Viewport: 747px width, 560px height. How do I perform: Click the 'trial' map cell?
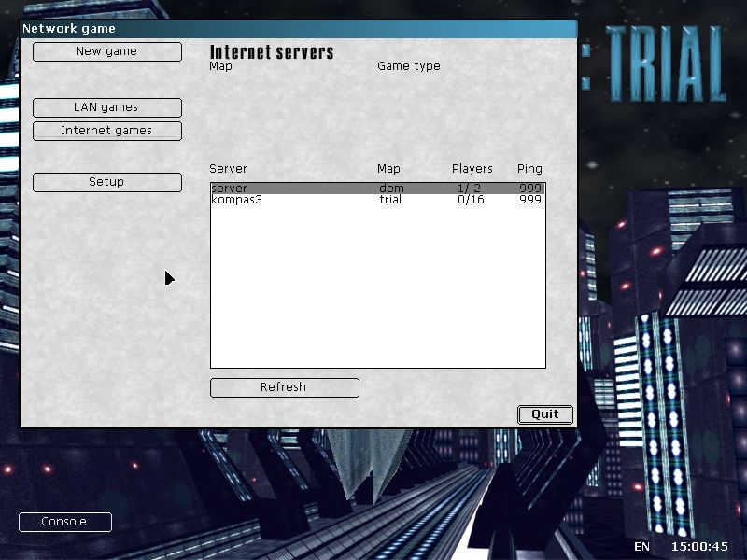tap(390, 200)
